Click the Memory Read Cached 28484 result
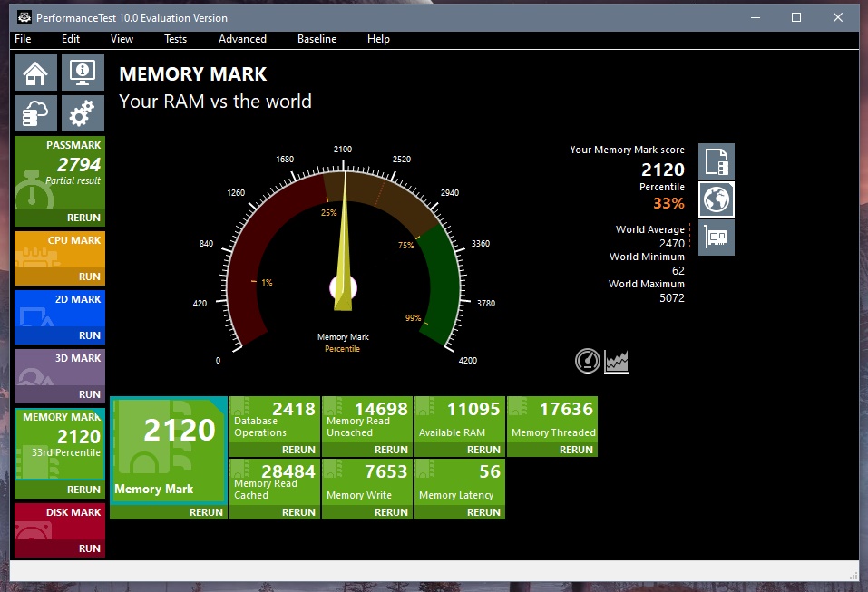Viewport: 868px width, 592px height. click(x=275, y=482)
